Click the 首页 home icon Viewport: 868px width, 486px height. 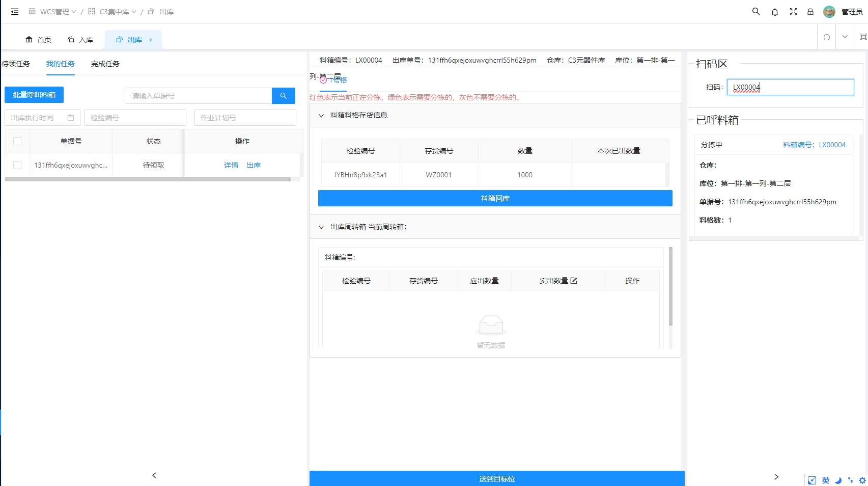(29, 40)
